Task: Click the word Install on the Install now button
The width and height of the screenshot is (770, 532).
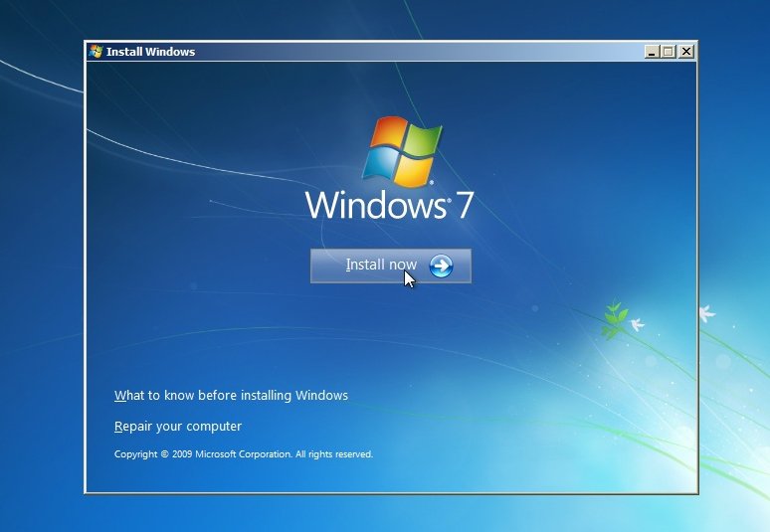Action: pos(365,266)
